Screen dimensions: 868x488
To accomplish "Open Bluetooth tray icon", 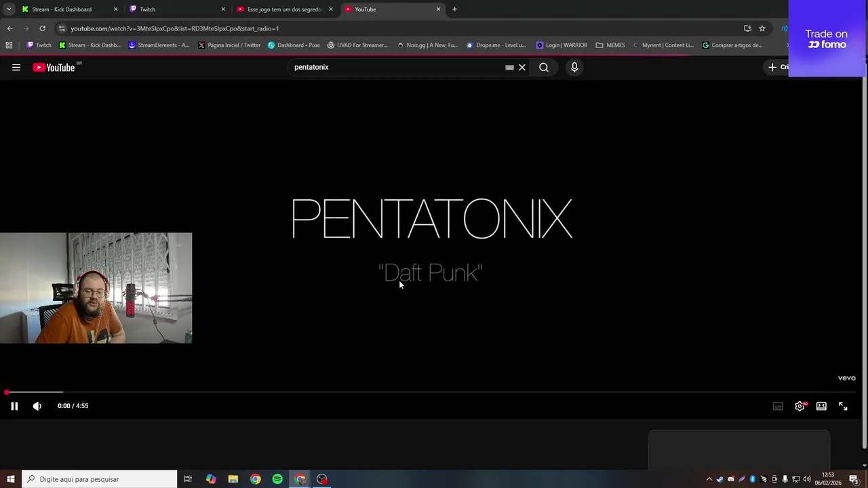I will 753,479.
